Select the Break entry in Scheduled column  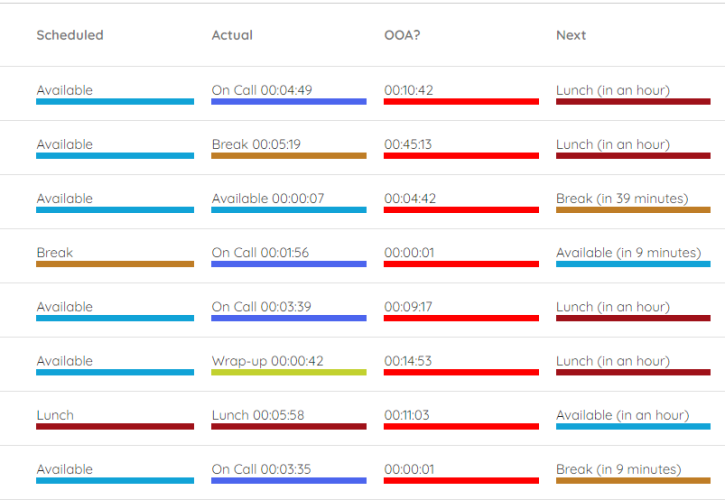coord(55,253)
